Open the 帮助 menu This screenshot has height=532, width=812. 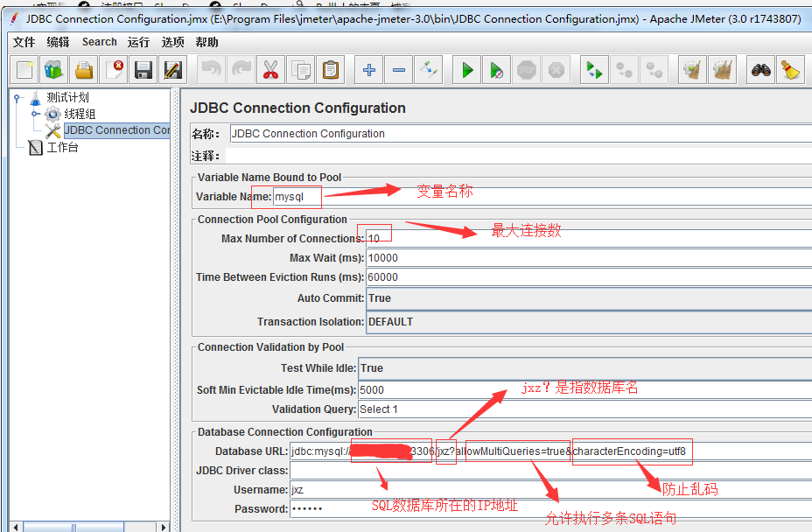pos(207,42)
